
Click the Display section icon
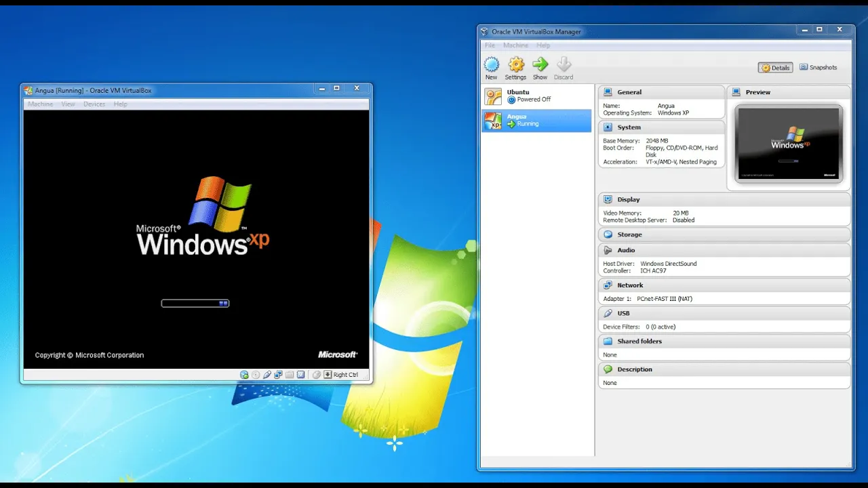[608, 199]
